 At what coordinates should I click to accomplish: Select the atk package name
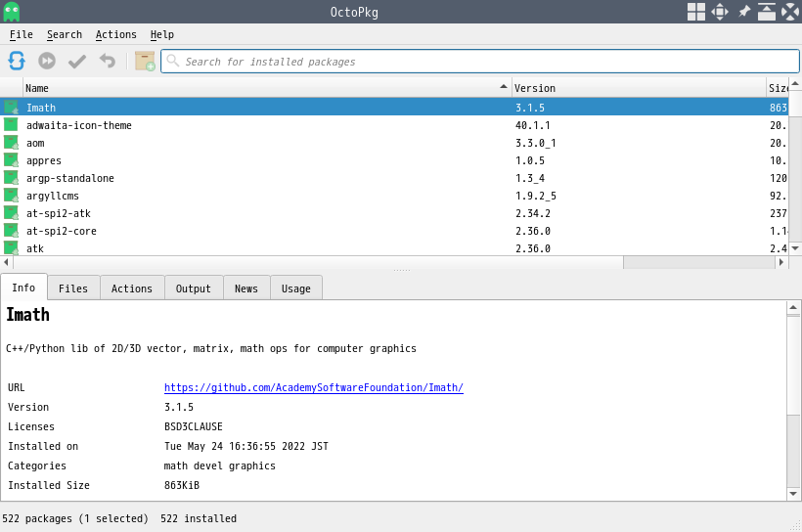click(35, 248)
